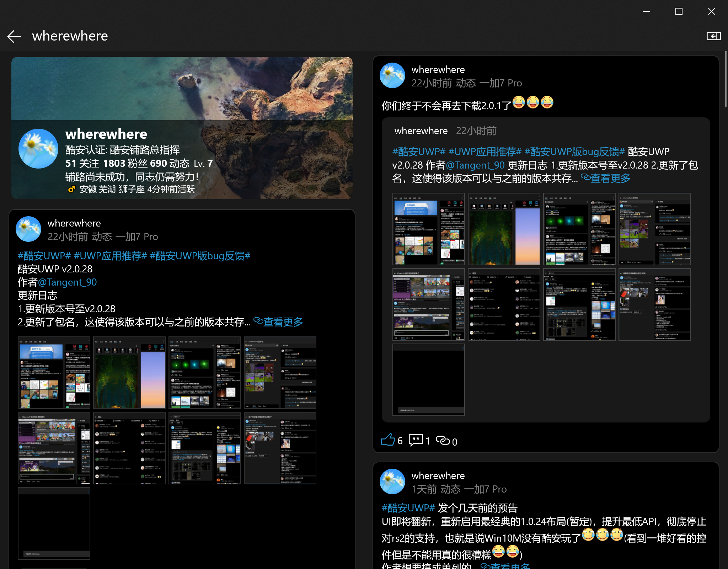Click the share link icon showing 0
Screen dimensions: 728x569
click(443, 440)
